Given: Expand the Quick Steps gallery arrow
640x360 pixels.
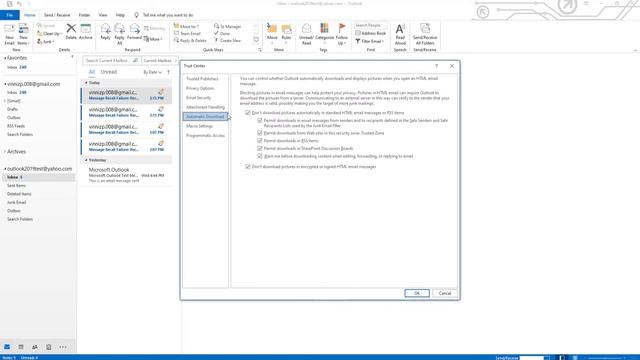Looking at the screenshot, I should (256, 40).
